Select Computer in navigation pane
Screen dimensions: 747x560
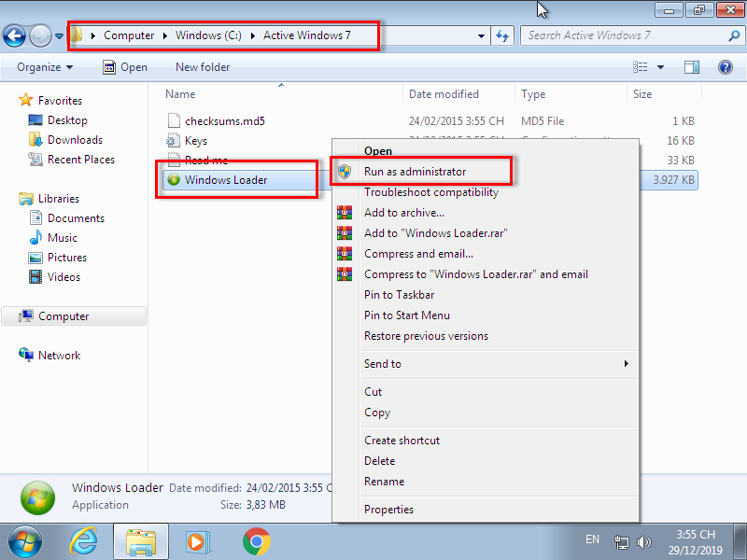click(x=74, y=316)
